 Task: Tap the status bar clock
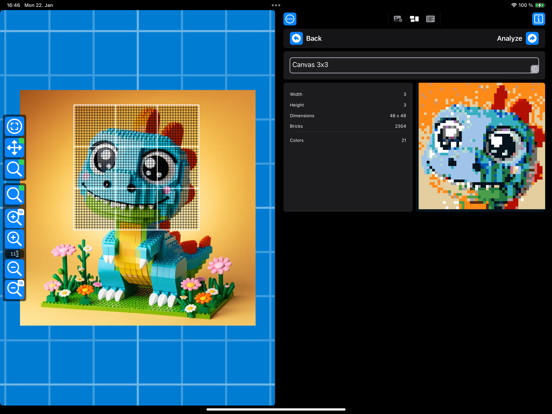point(13,5)
